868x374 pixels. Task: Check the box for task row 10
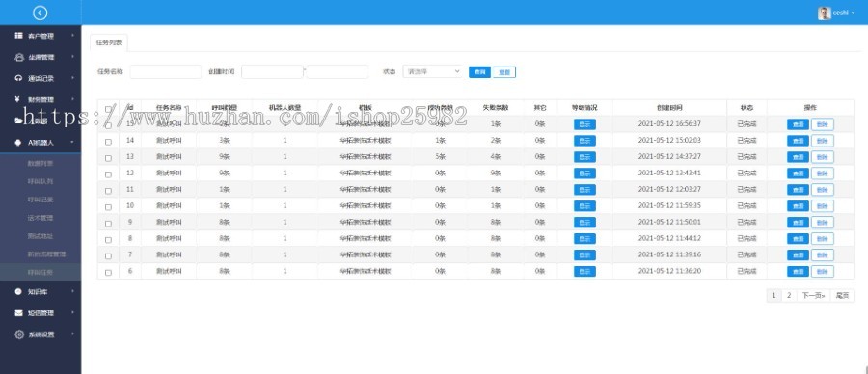108,207
